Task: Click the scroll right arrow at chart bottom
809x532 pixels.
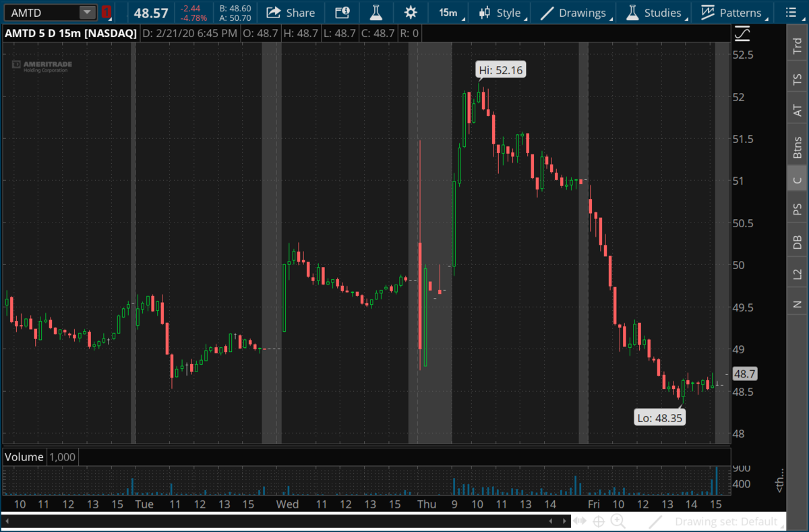Action: click(x=564, y=521)
